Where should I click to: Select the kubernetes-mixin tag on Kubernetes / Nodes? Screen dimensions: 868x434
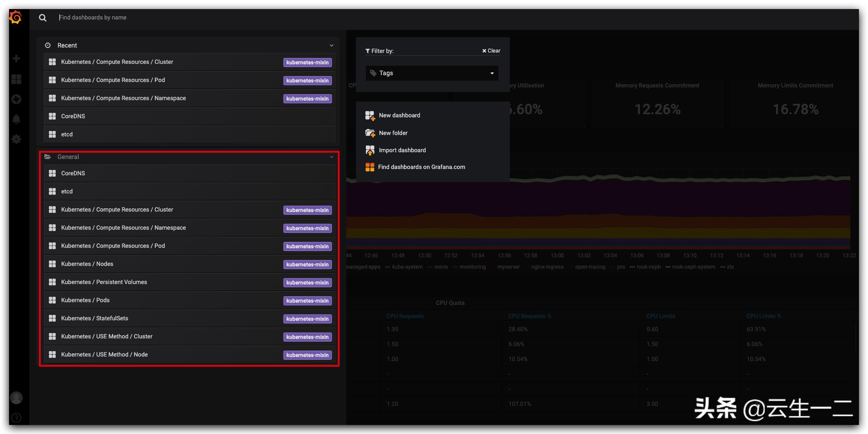307,265
